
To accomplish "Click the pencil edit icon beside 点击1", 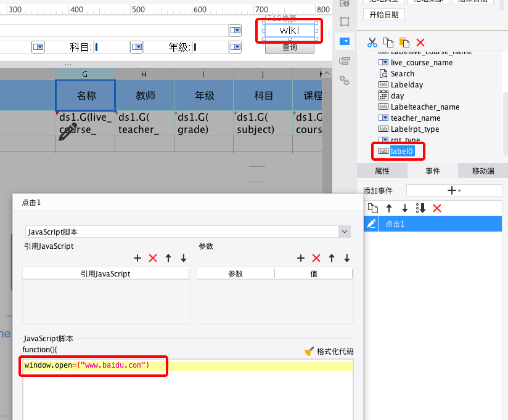I will pyautogui.click(x=371, y=224).
